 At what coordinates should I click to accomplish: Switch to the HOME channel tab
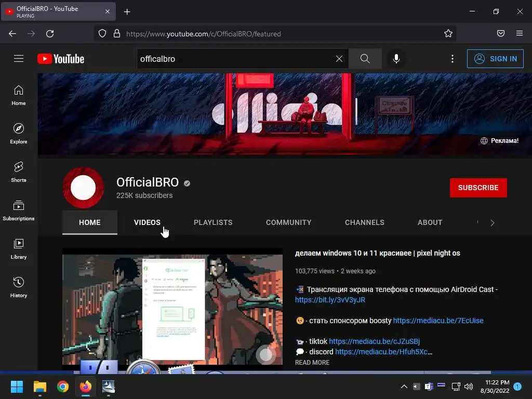click(89, 222)
